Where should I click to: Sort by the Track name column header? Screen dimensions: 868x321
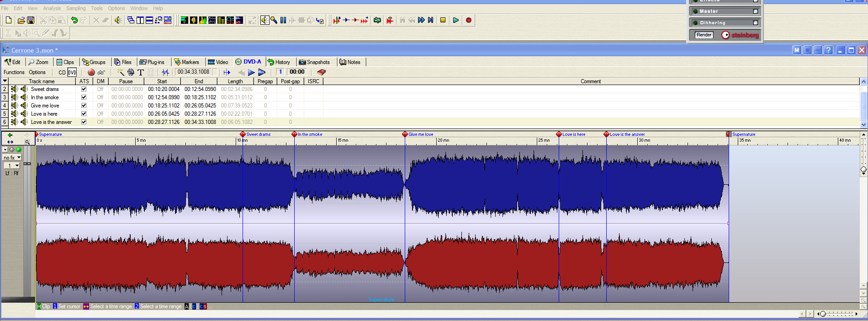tap(42, 81)
